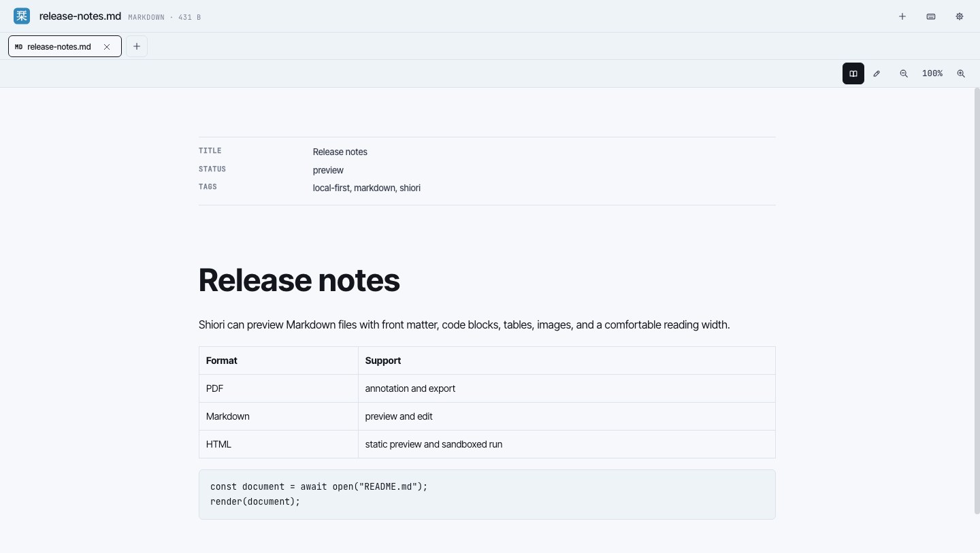The image size is (980, 553).
Task: Click the code line 'const document = await open'
Action: (319, 486)
